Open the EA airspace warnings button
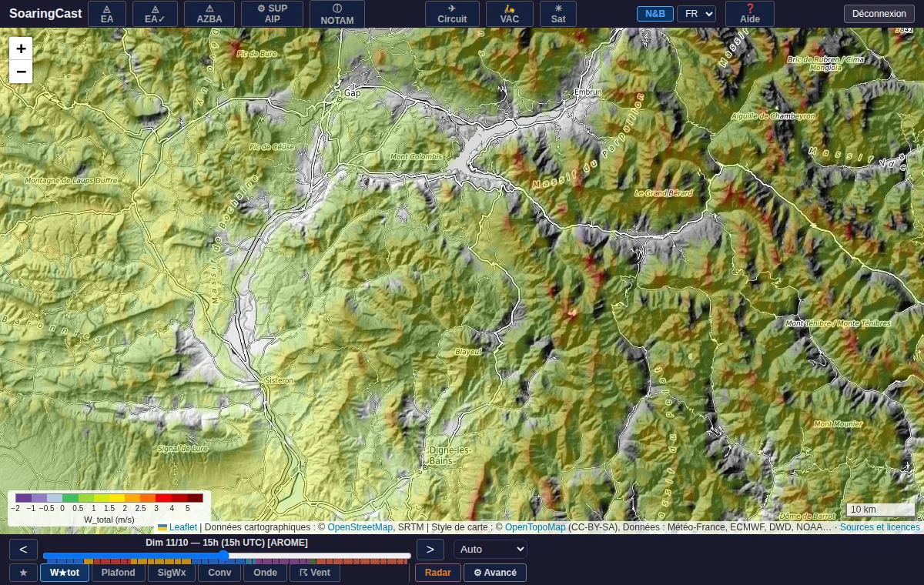This screenshot has width=924, height=585. 107,14
